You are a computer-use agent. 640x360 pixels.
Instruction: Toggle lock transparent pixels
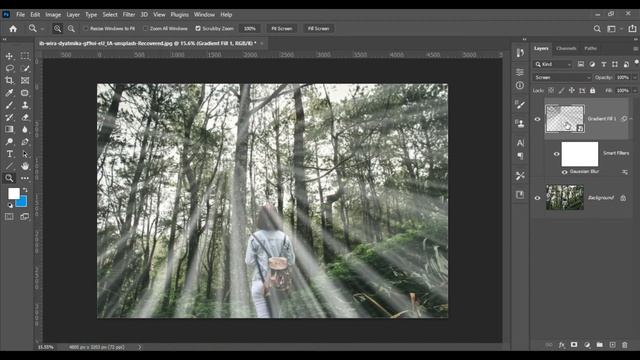(551, 91)
